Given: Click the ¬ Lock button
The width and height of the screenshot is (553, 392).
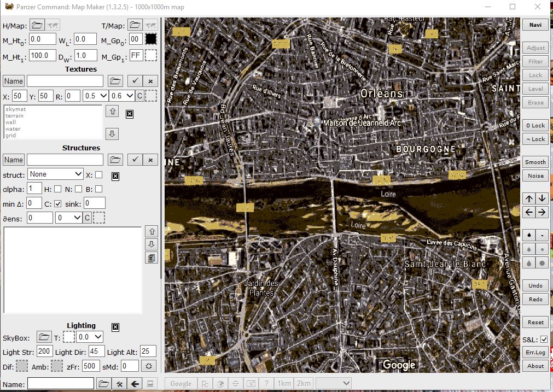Looking at the screenshot, I should pyautogui.click(x=535, y=139).
